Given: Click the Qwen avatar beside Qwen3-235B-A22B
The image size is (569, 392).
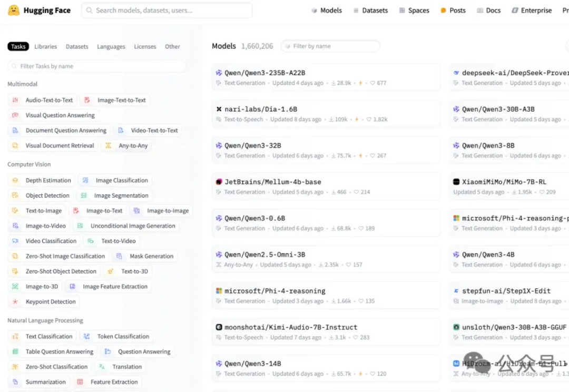Looking at the screenshot, I should [219, 73].
